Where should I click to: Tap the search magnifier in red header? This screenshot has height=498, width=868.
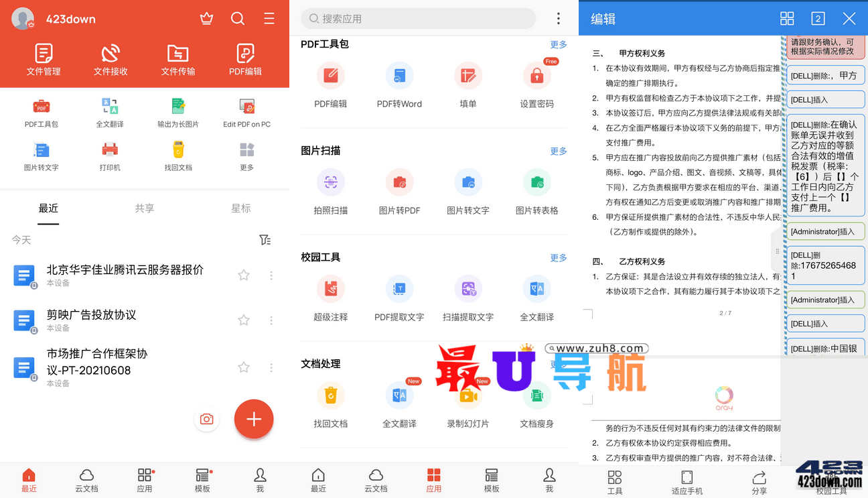pos(238,19)
